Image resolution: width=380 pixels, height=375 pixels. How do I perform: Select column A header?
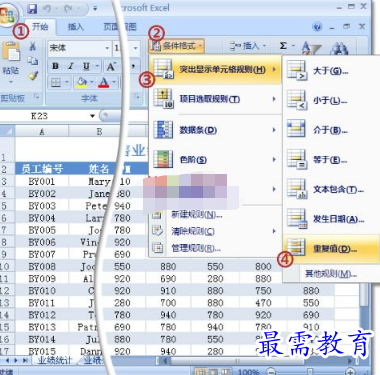[42, 132]
